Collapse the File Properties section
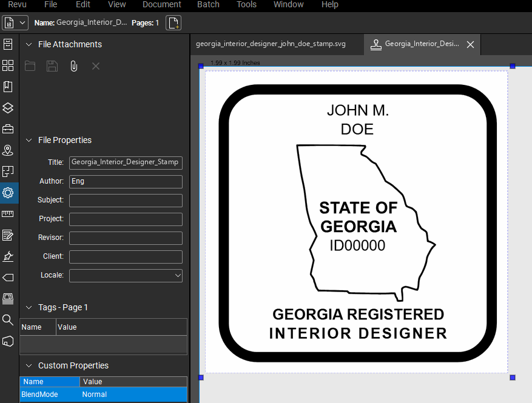Screen dimensions: 532x403 coord(29,140)
